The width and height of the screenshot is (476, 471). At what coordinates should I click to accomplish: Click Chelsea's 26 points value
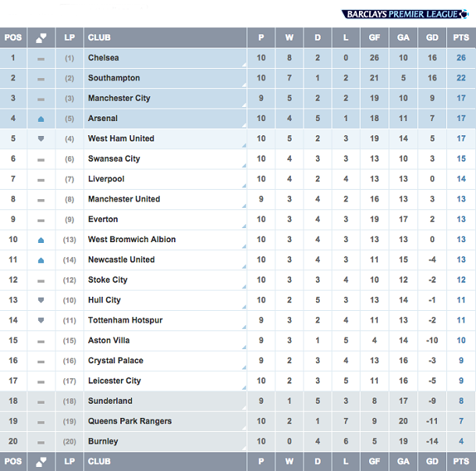(x=461, y=58)
